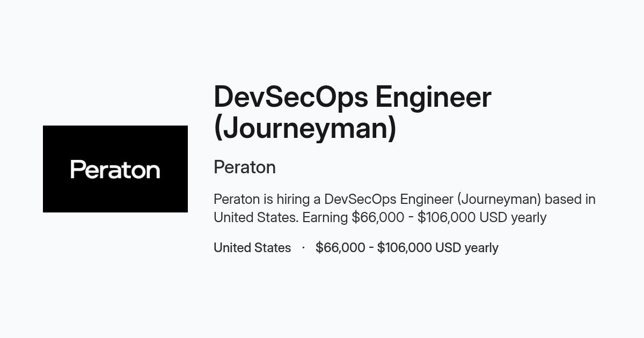Click the word Peraton starting the description paragraph

237,200
